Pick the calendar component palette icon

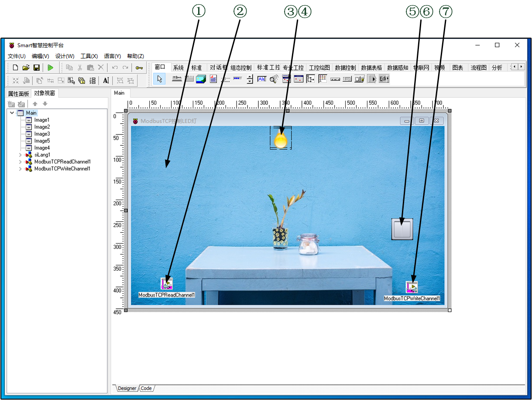[x=299, y=79]
